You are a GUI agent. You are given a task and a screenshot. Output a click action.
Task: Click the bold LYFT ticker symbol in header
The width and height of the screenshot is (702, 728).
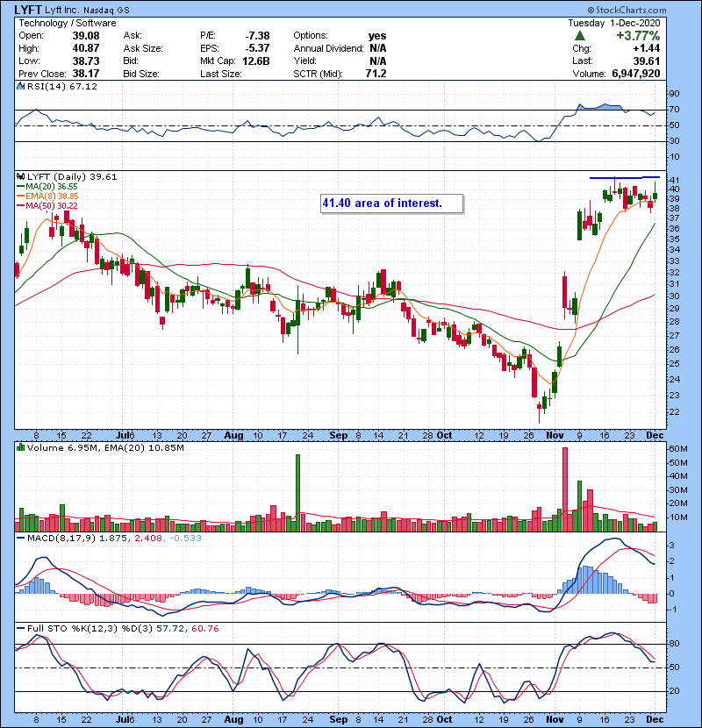27,10
